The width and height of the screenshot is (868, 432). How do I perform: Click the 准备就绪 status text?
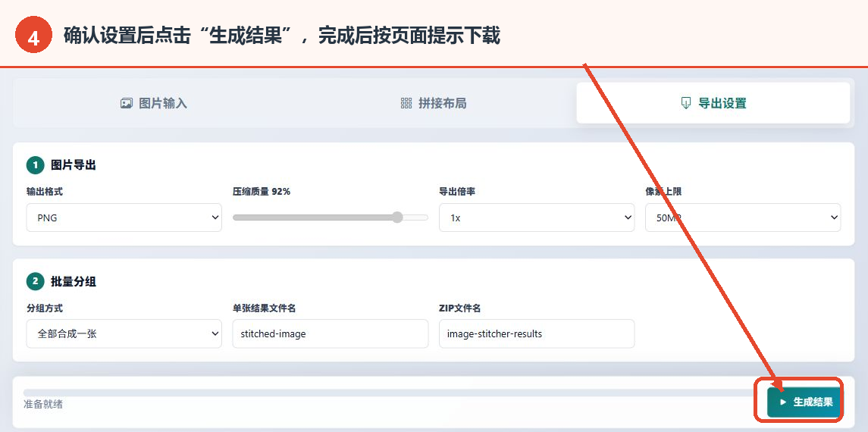pos(43,405)
